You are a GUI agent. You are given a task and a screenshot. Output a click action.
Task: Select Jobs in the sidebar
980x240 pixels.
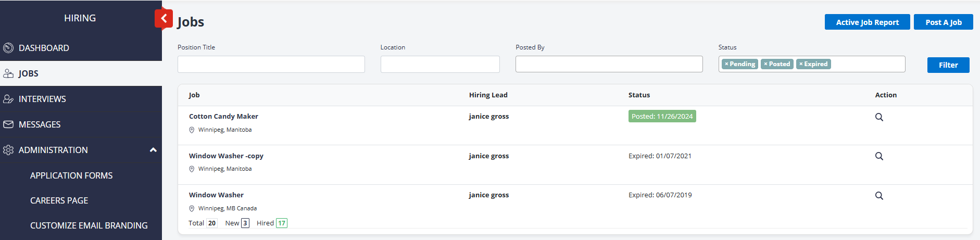pos(29,73)
